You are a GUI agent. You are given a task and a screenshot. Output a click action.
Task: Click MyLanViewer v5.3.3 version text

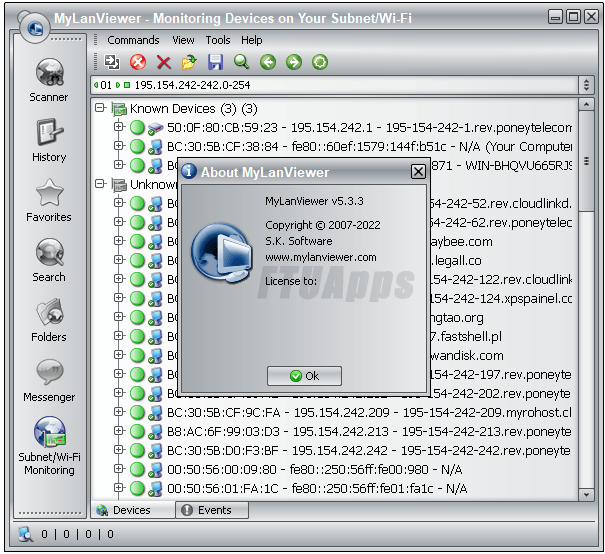(x=314, y=201)
